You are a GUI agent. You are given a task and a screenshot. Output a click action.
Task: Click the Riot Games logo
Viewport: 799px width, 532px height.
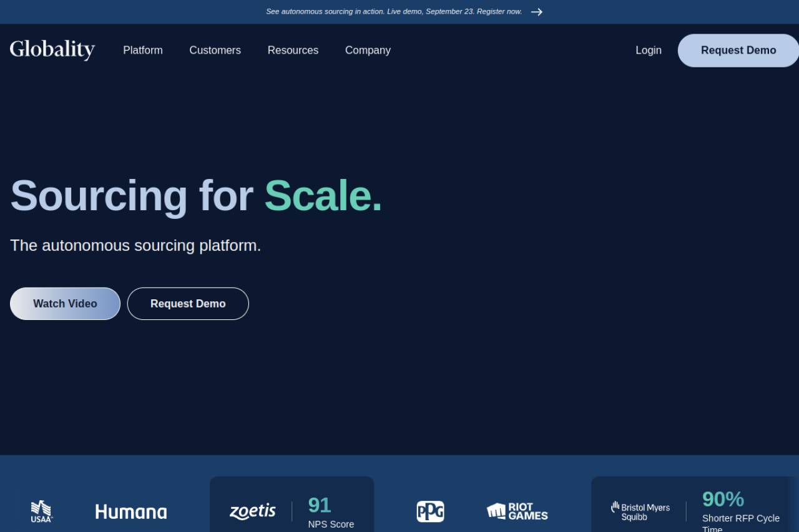coord(517,511)
